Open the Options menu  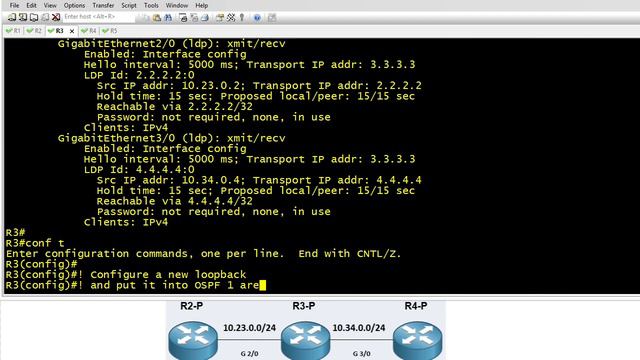[74, 5]
